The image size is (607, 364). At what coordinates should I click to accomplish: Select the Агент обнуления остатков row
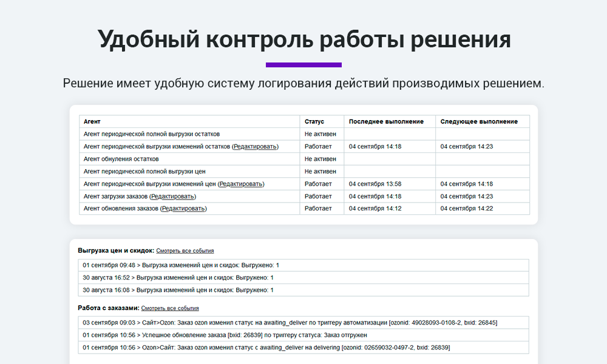[x=121, y=159]
